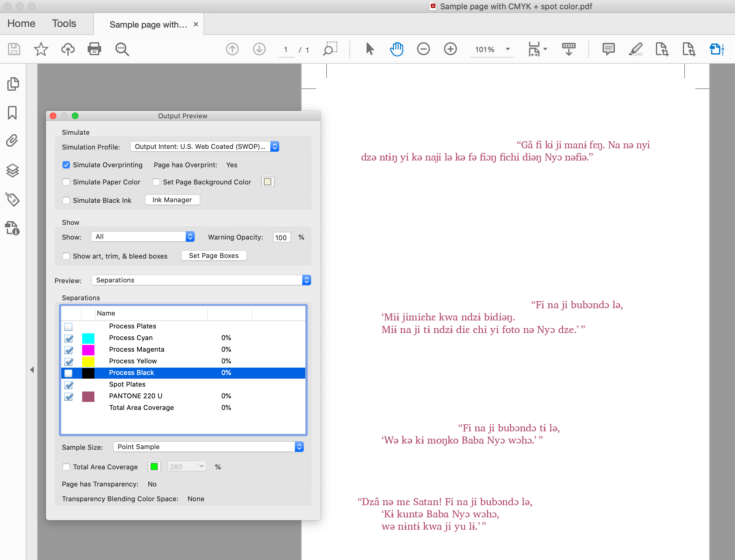Viewport: 735px width, 560px height.
Task: Check Simulate Paper Color
Action: click(x=67, y=182)
